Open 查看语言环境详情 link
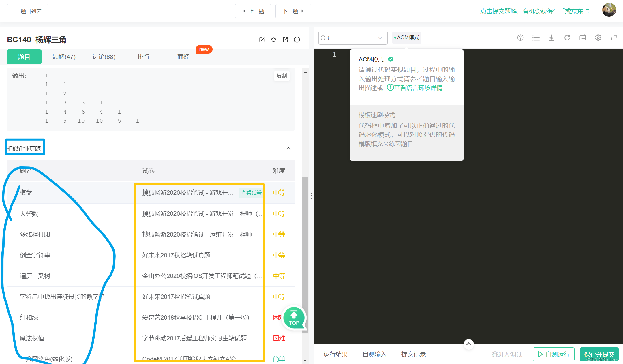The image size is (623, 364). tap(415, 88)
